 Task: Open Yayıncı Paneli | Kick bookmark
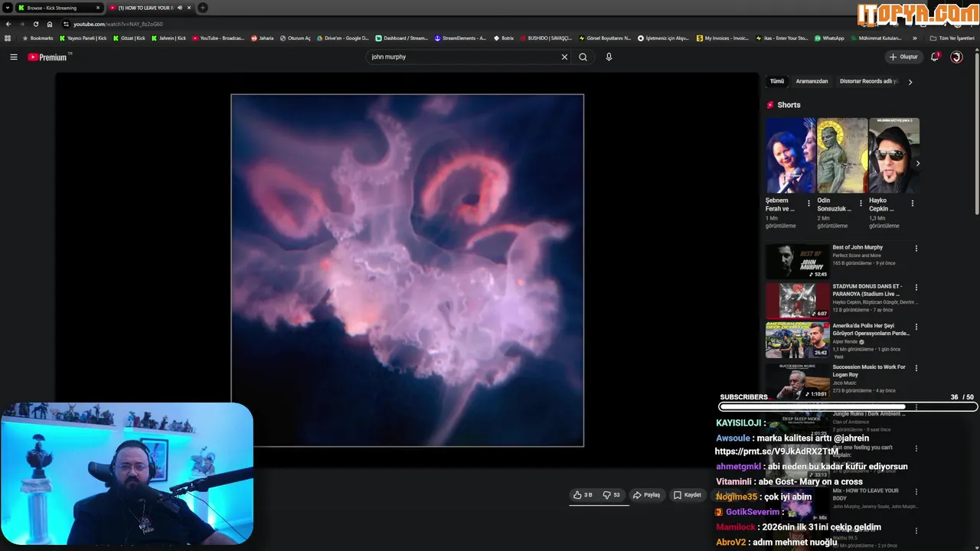point(83,37)
